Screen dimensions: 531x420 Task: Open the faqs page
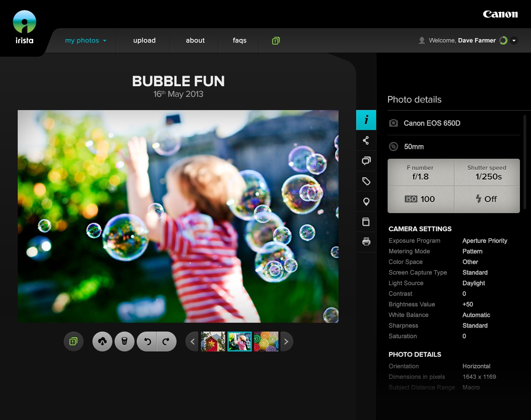click(x=239, y=40)
